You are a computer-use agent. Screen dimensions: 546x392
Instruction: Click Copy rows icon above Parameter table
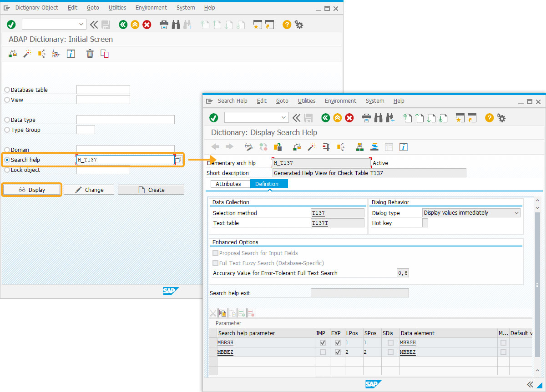(222, 313)
